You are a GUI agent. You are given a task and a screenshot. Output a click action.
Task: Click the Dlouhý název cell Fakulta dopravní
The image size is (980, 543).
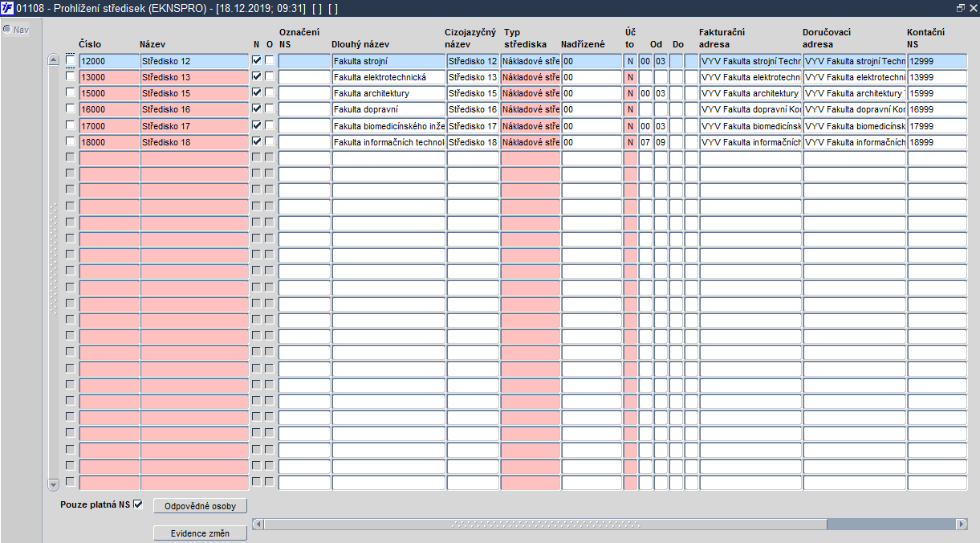(x=388, y=109)
